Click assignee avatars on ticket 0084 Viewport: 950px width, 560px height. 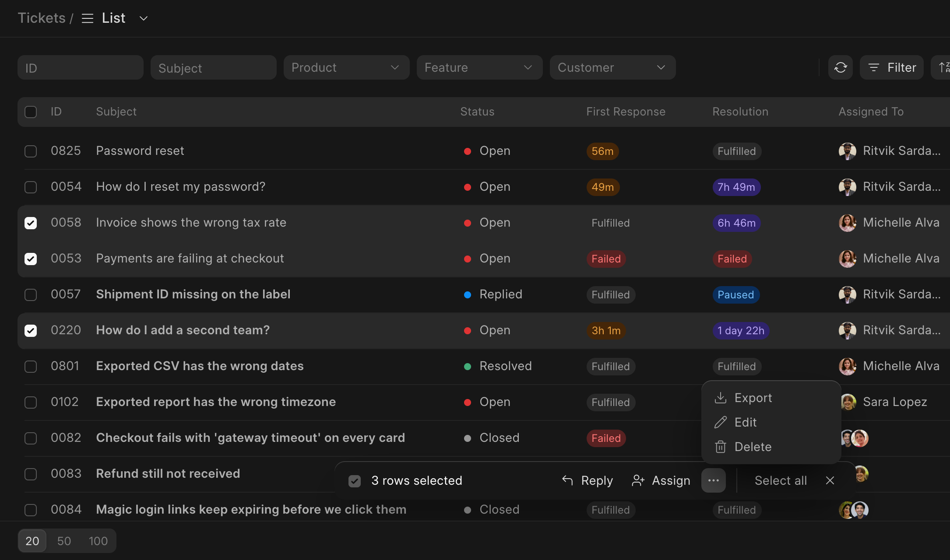coord(854,510)
